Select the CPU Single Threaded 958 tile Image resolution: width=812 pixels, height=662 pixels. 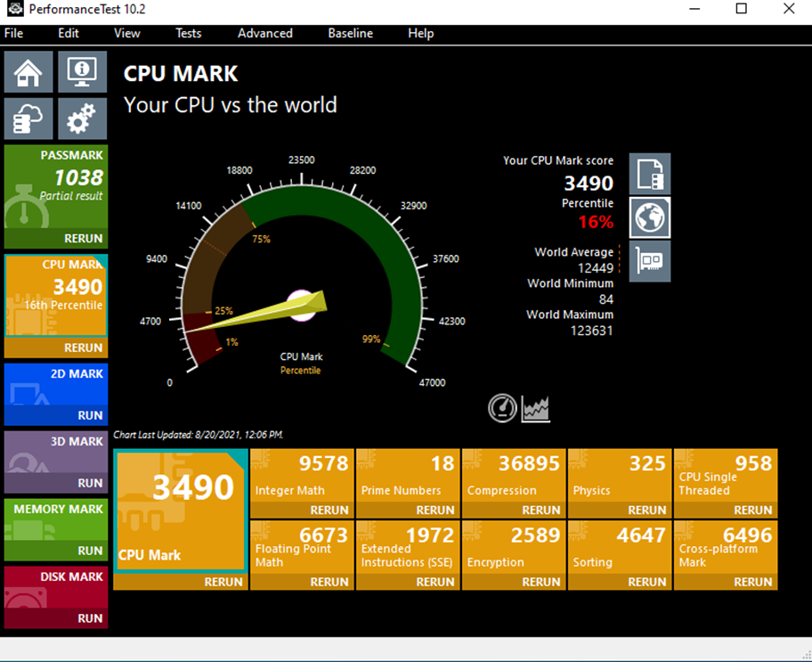[726, 476]
